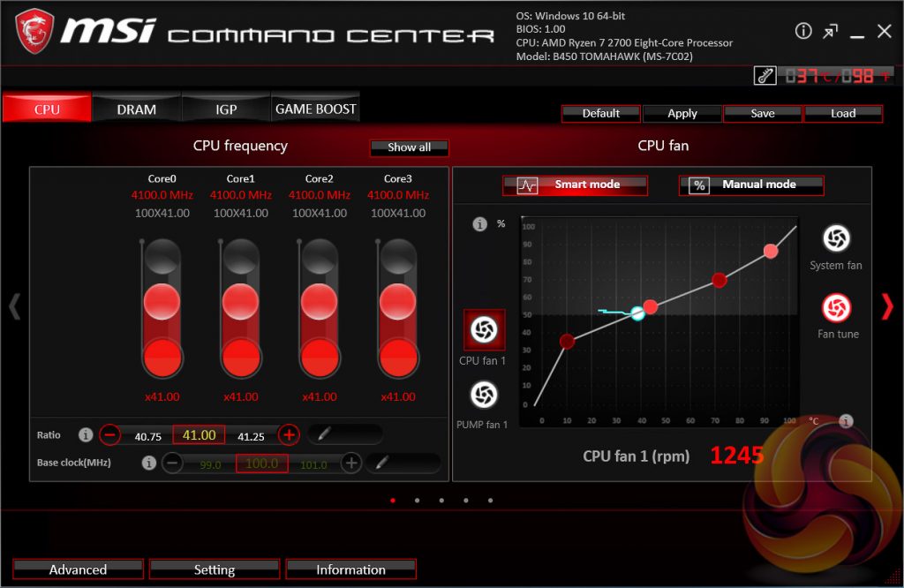The height and width of the screenshot is (588, 904).
Task: Select PUMP fan 1 icon
Action: (x=484, y=395)
